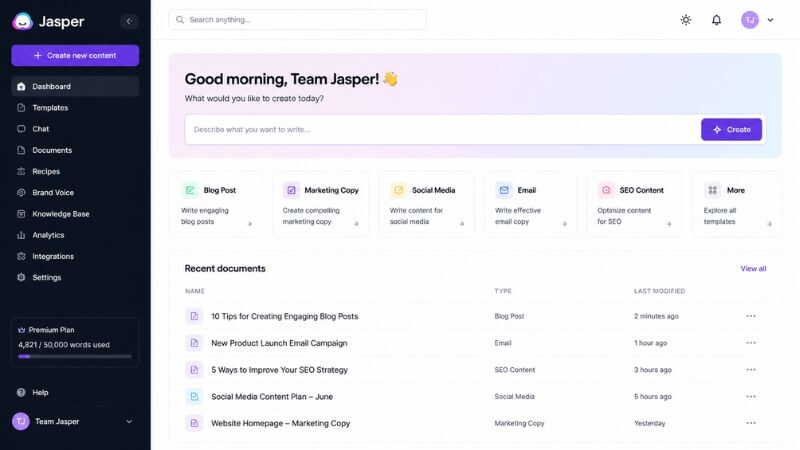Screen dimensions: 800x450
Task: Click the arrow on the Email card
Action: 564,223
